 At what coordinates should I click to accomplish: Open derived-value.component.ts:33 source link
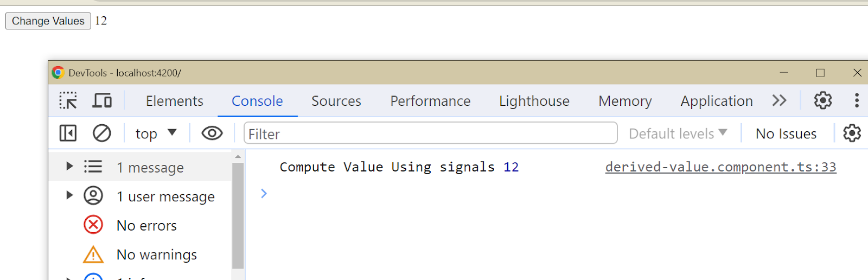tap(721, 167)
